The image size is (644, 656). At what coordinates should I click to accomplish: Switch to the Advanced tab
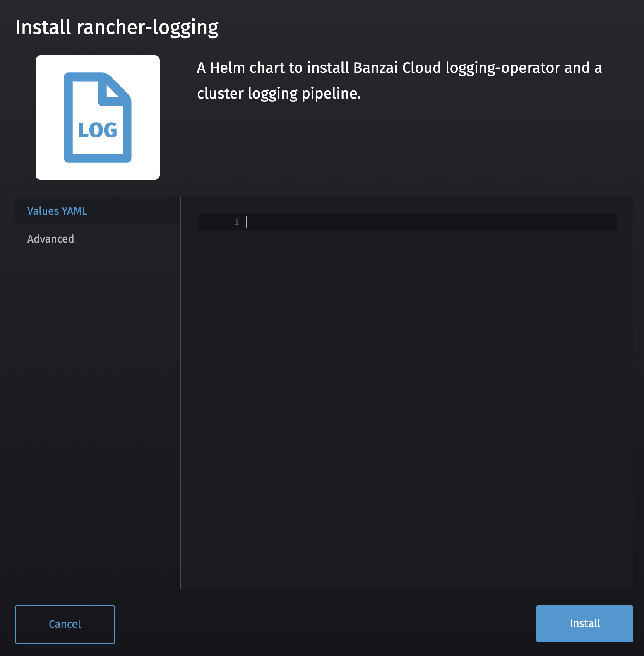click(98, 239)
